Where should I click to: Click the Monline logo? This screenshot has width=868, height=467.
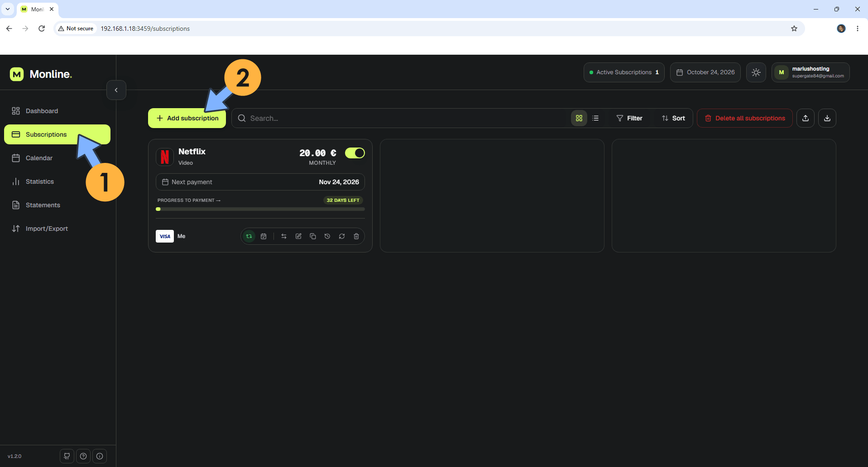click(x=41, y=74)
